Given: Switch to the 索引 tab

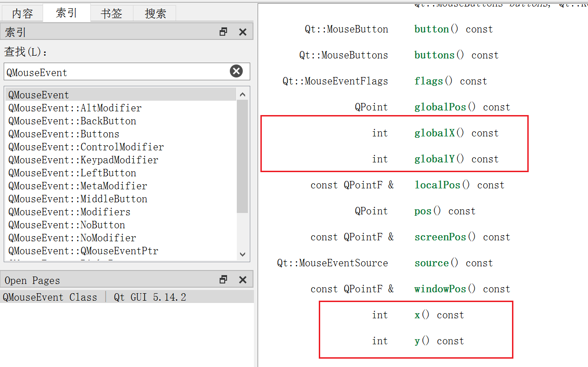Looking at the screenshot, I should tap(66, 13).
